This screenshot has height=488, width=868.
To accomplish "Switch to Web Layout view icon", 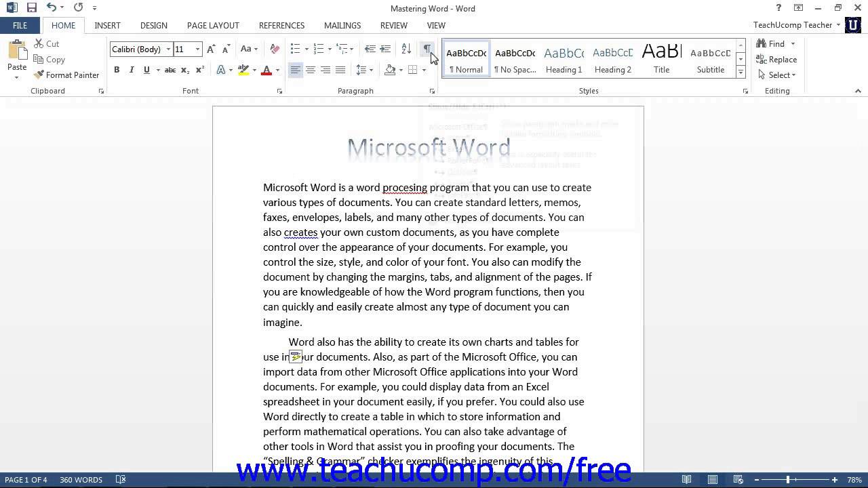I will tap(738, 480).
